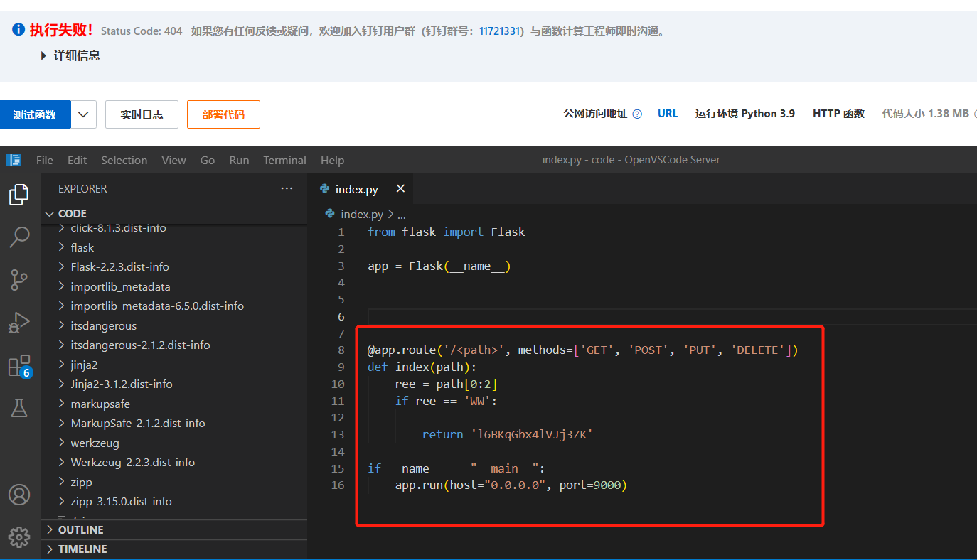Click the Python file icon in breadcrumb

pos(330,213)
